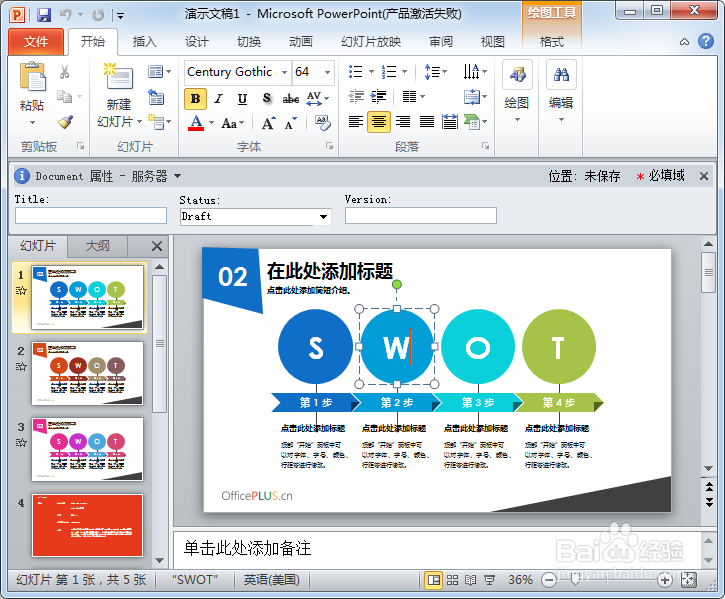Open font dialog launcher in 字体 group
725x599 pixels.
click(329, 146)
